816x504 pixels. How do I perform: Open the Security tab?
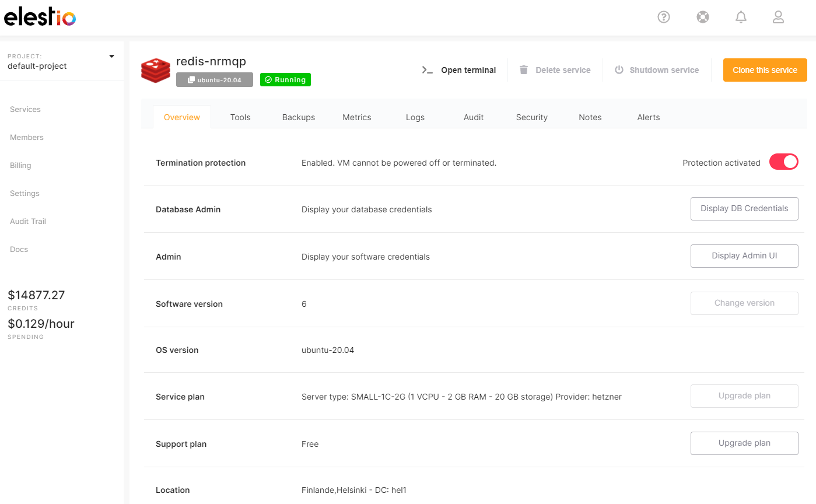pyautogui.click(x=531, y=117)
